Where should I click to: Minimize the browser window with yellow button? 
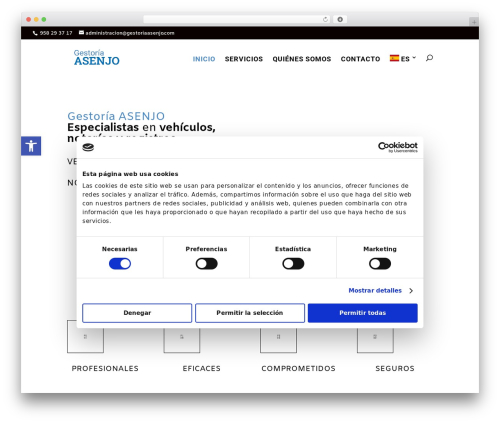[x=36, y=19]
